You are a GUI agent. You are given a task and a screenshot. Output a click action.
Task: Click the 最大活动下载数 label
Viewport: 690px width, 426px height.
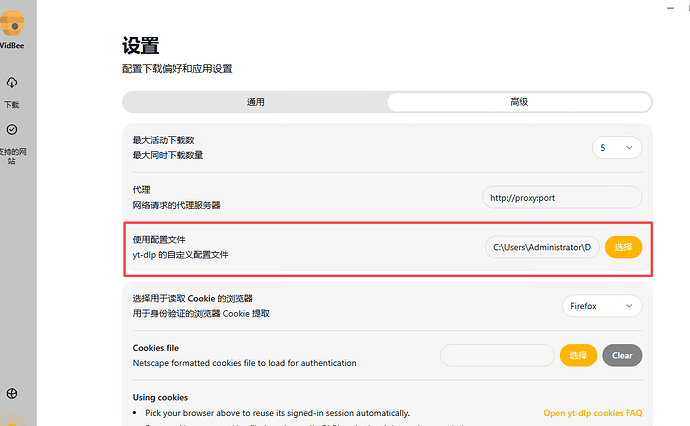163,140
